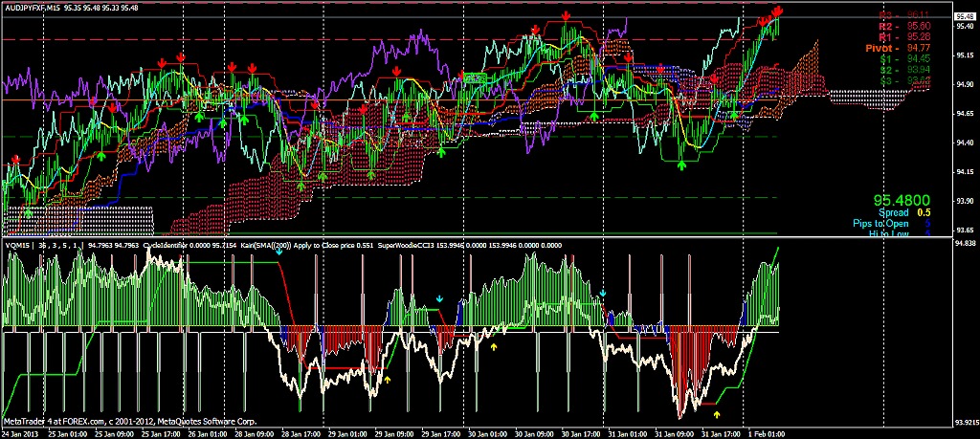This screenshot has width=980, height=439.
Task: Click the Pips to Open label
Action: 881,224
